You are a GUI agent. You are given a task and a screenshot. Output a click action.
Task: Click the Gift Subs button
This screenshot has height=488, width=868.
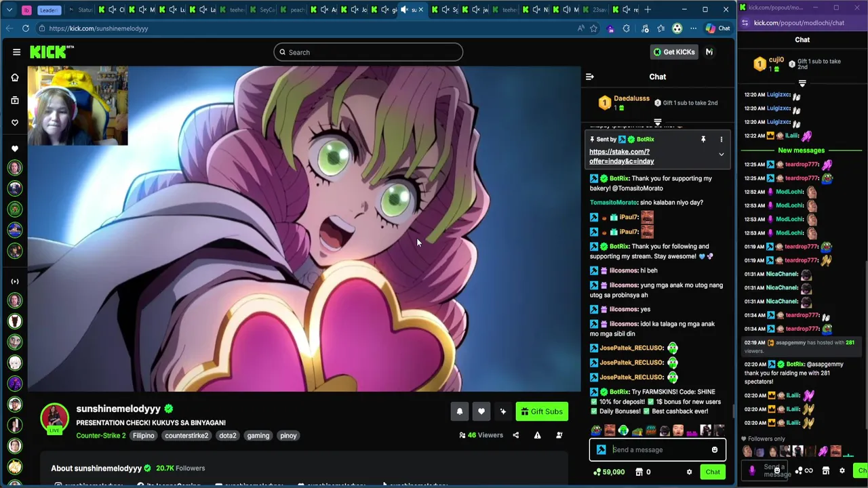541,411
